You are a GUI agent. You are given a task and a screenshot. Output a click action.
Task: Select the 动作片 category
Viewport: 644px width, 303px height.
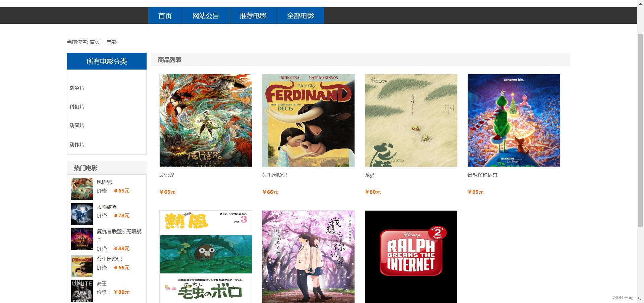tap(77, 145)
